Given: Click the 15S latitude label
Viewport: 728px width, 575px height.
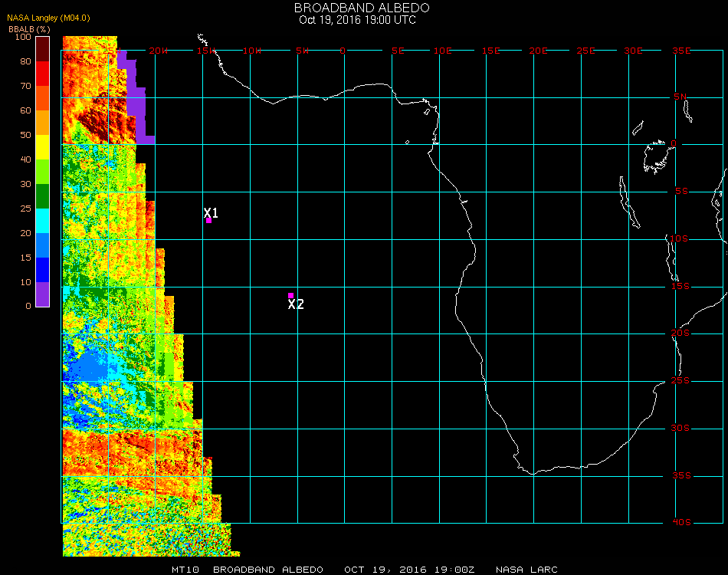Looking at the screenshot, I should tap(680, 286).
